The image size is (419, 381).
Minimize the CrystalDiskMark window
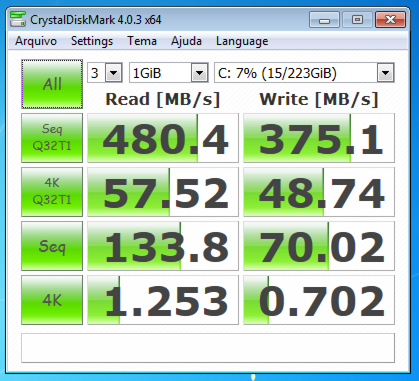(x=324, y=20)
